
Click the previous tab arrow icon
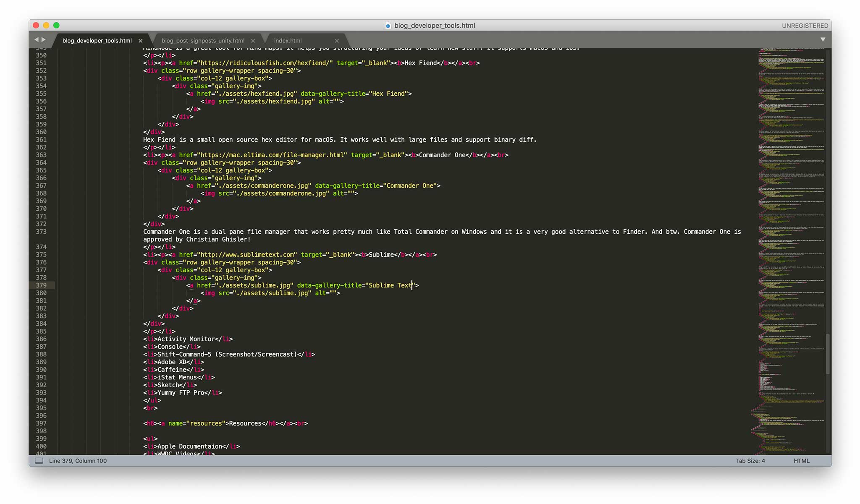36,40
